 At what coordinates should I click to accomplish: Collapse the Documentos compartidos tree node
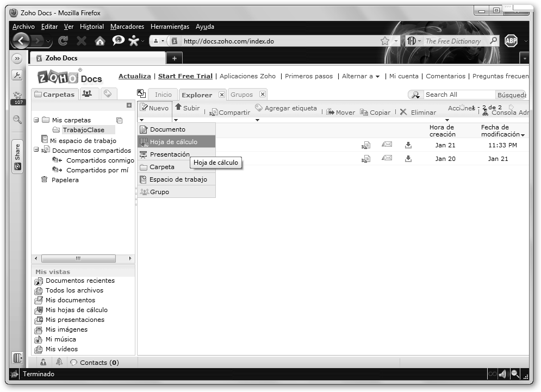click(36, 151)
